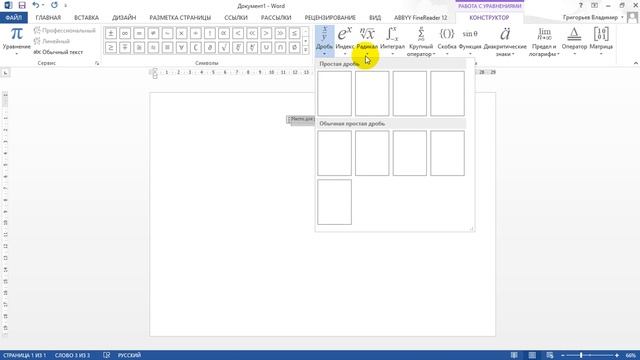
Task: Insert the infinity ∞ symbol
Action: (x=125, y=33)
